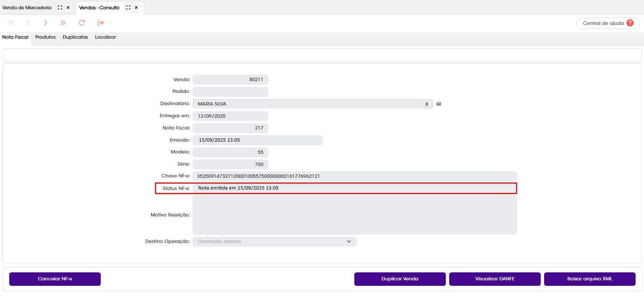Click the Duplicar Venda button
644x298 pixels.
coord(400,279)
